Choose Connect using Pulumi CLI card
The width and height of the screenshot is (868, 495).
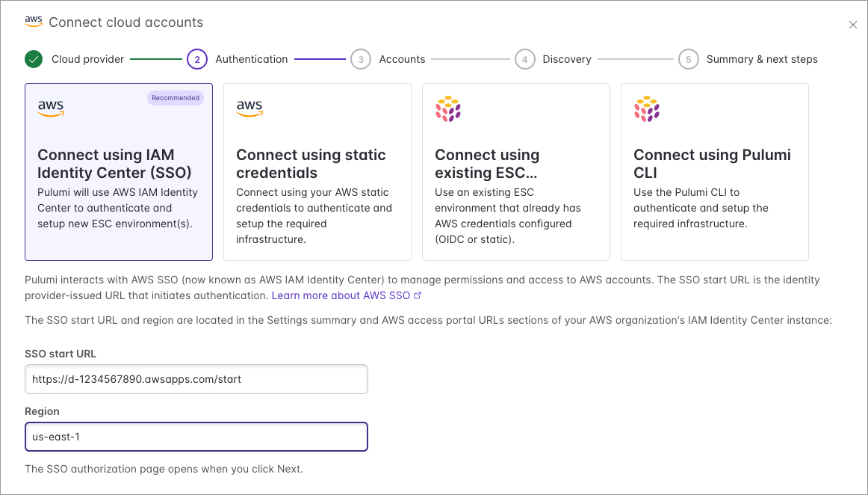tap(715, 172)
